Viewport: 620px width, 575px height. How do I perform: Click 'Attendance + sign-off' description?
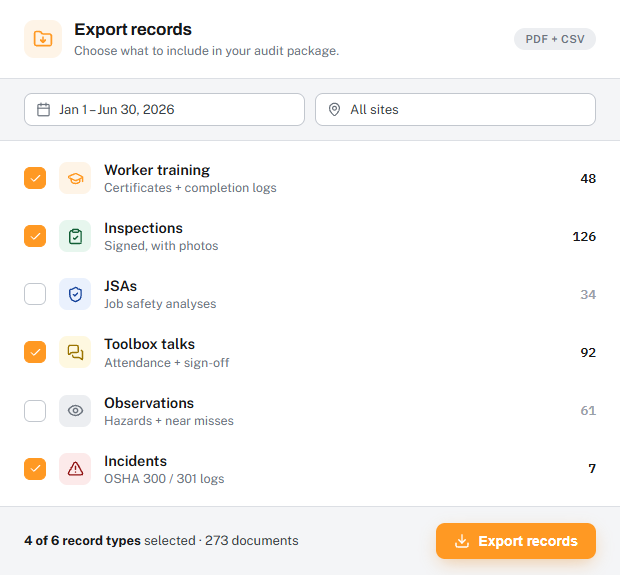pos(166,363)
